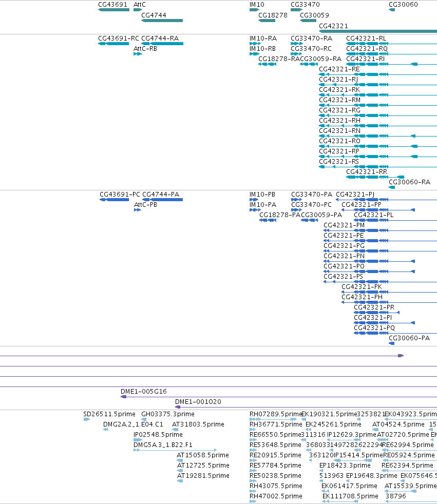Select the CG42321-RJ label

coord(338,80)
